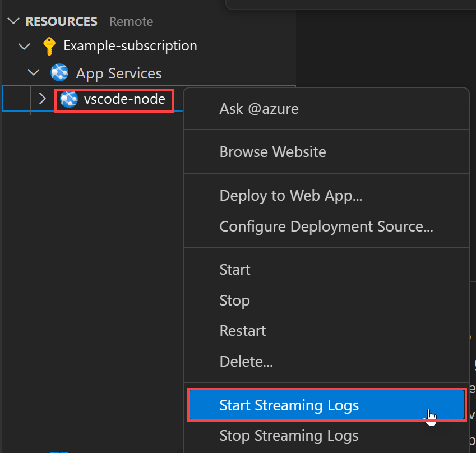Click the App Services globe icon
The height and width of the screenshot is (453, 476).
tap(59, 72)
